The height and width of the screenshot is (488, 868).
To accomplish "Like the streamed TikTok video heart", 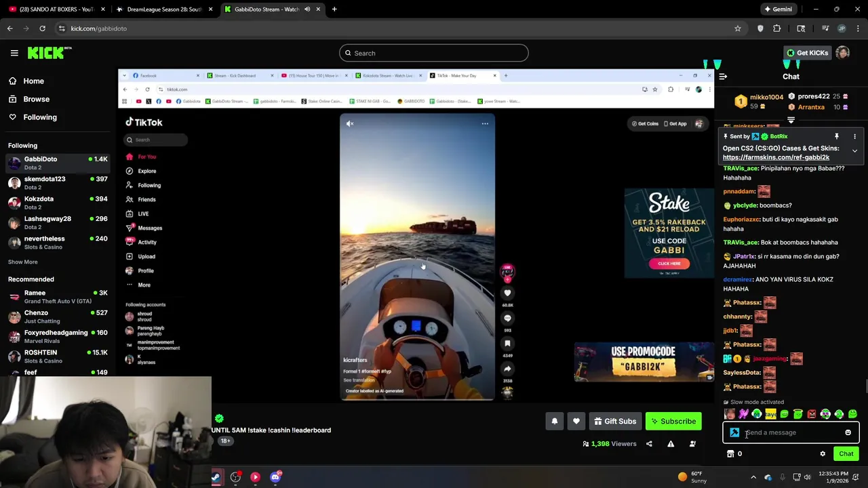I will pyautogui.click(x=507, y=293).
